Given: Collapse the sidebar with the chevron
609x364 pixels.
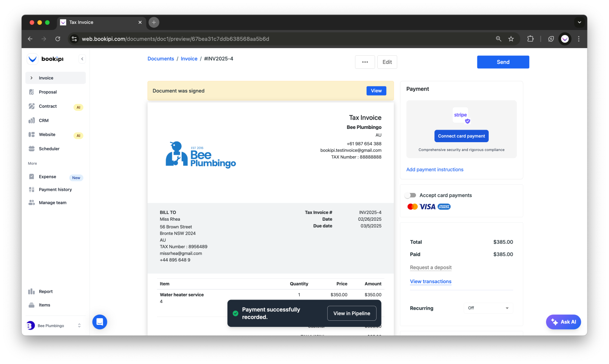Looking at the screenshot, I should tap(82, 59).
